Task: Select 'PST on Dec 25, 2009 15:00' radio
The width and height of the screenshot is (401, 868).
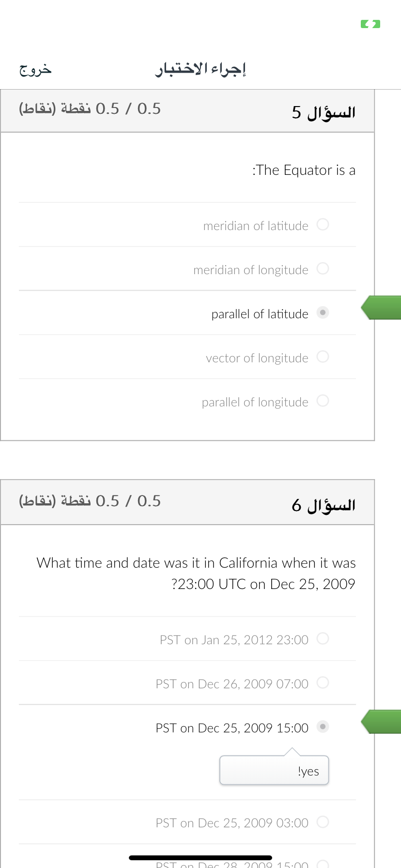Action: [323, 727]
